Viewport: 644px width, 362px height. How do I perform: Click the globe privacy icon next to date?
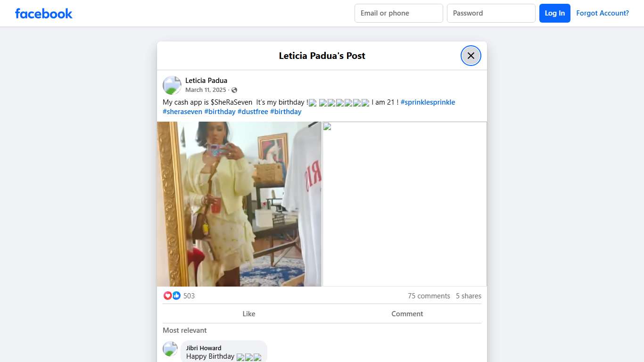[x=234, y=90]
